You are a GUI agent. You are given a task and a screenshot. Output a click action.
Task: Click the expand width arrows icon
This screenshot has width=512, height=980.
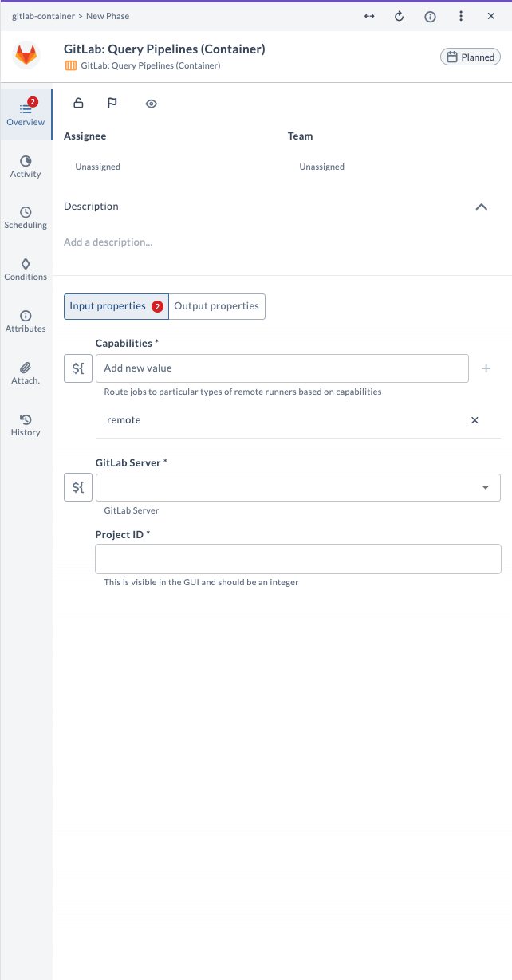pos(369,16)
